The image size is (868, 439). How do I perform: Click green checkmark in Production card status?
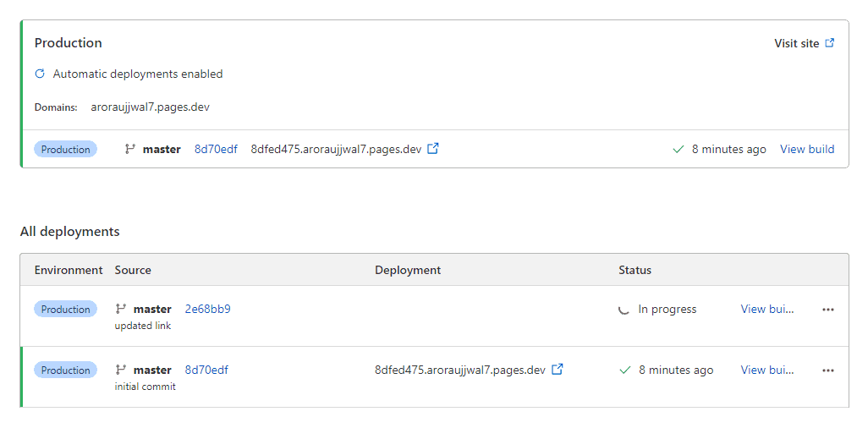pos(678,150)
